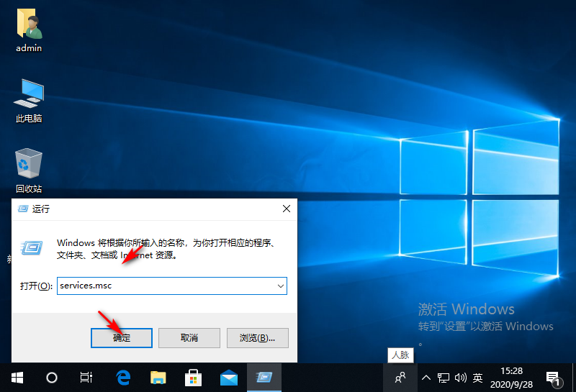Switch the 英 input method indicator
Screen dimensions: 576x392
pos(477,377)
